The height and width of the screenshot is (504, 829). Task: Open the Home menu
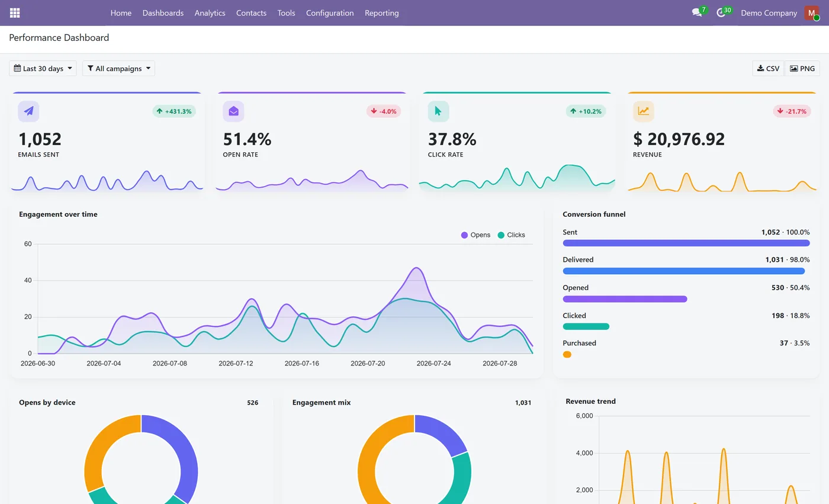click(x=121, y=13)
